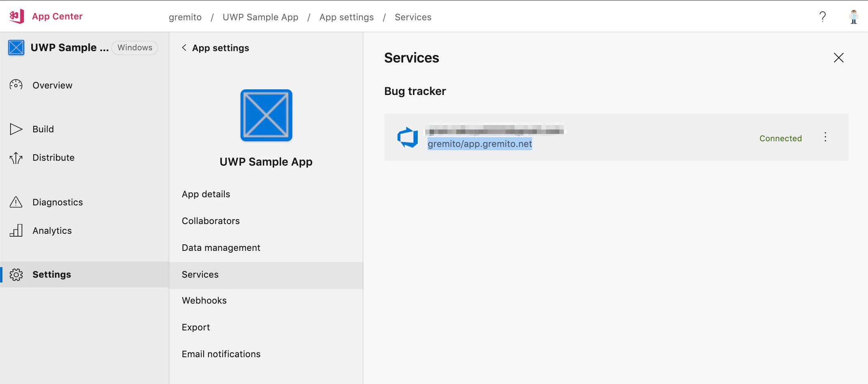The height and width of the screenshot is (384, 868).
Task: Click the App Center title text
Action: pos(57,16)
